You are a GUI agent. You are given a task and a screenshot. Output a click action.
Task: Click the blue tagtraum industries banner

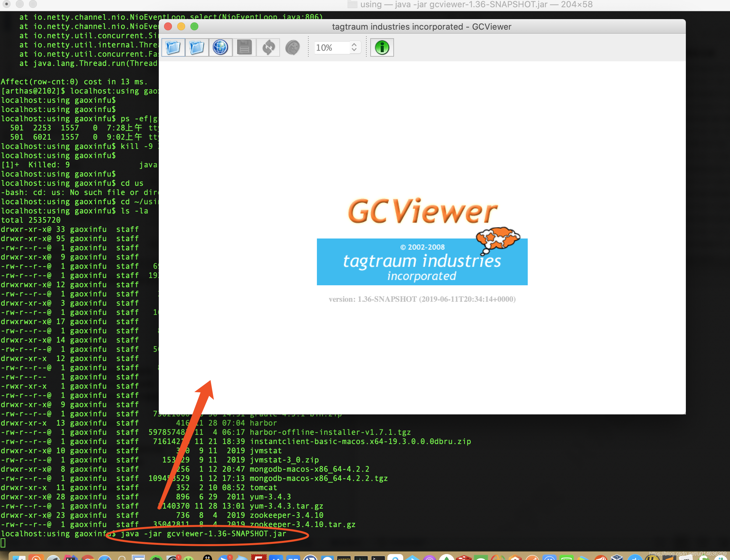(x=422, y=262)
